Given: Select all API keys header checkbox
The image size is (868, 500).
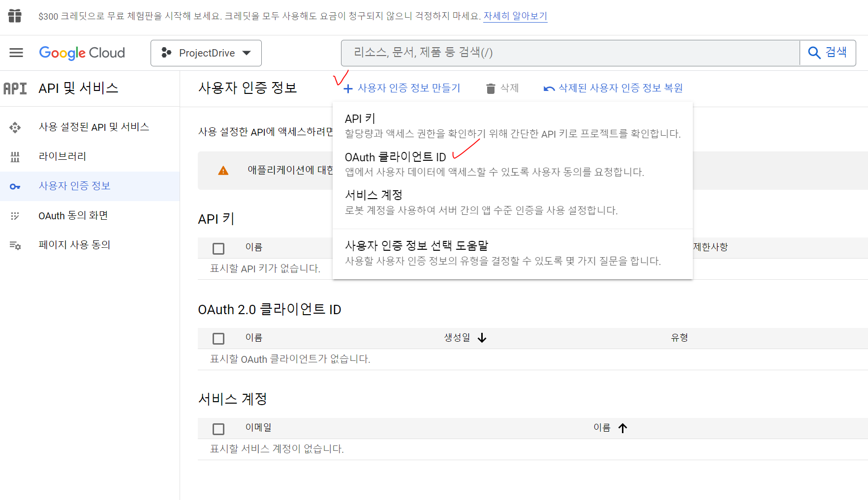Looking at the screenshot, I should click(218, 249).
